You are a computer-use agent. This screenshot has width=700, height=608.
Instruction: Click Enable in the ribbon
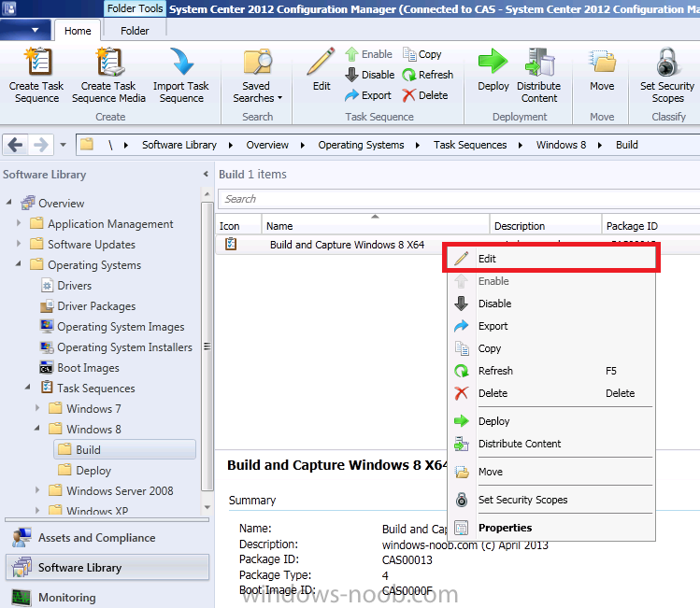(369, 54)
